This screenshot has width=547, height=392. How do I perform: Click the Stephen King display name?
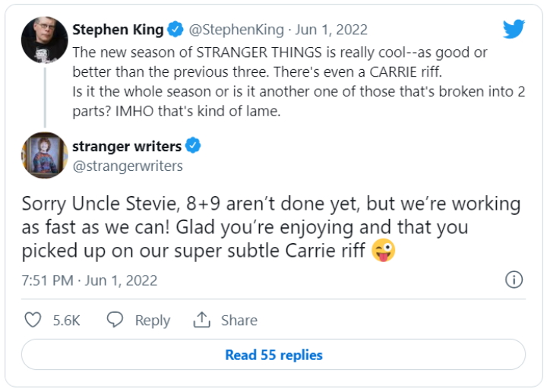point(118,30)
